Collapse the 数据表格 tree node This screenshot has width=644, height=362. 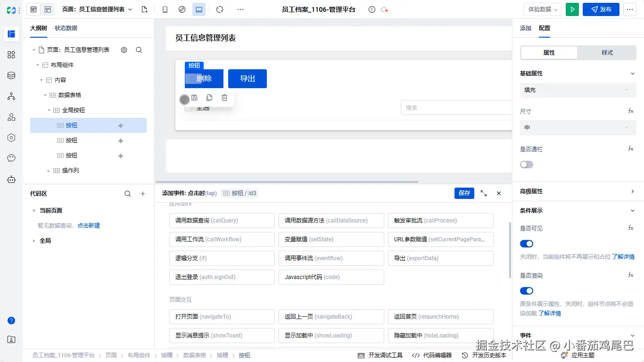46,95
